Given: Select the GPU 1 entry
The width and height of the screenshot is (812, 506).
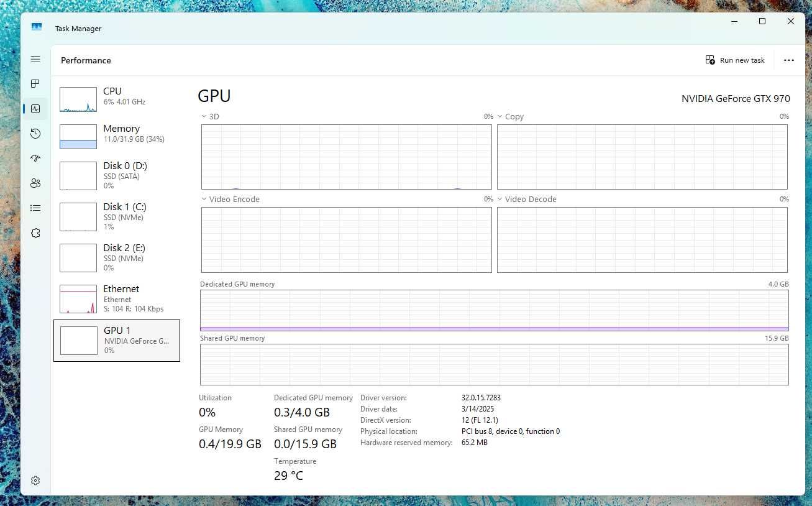Looking at the screenshot, I should [x=117, y=341].
